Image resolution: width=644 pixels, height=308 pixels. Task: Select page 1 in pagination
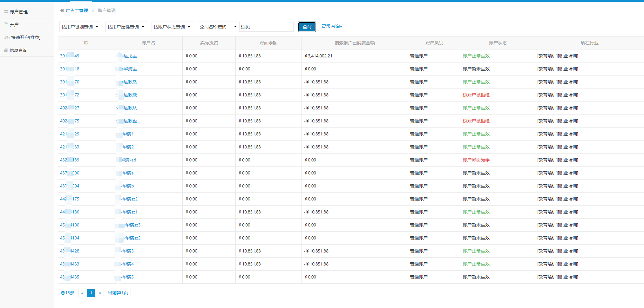(x=91, y=293)
